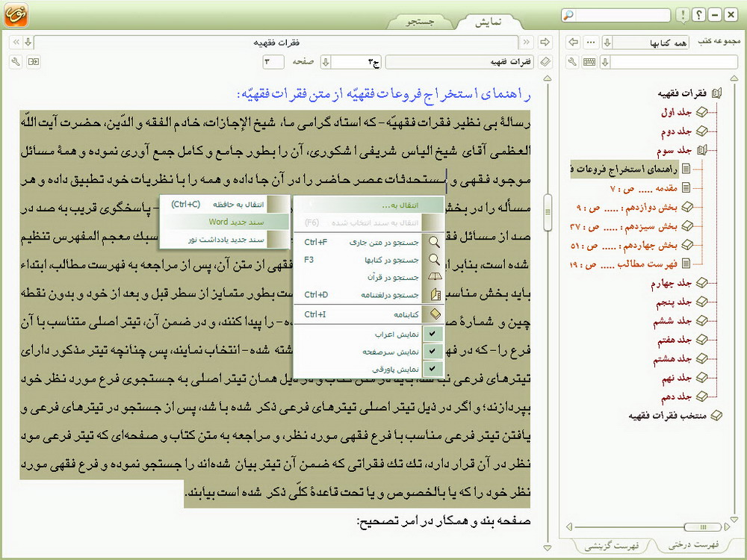The image size is (747, 560).
Task: Select راهنمای استخراج فروعات tree row
Action: (624, 169)
